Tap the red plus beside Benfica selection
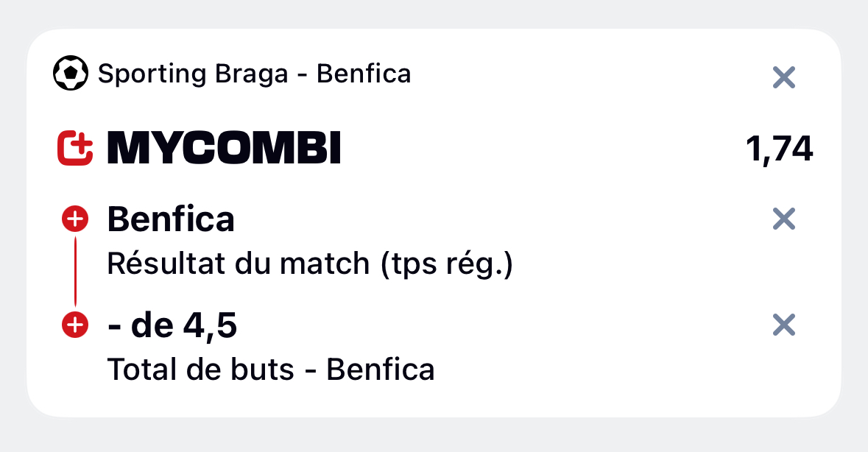Screen dimensions: 868x452 (75, 219)
